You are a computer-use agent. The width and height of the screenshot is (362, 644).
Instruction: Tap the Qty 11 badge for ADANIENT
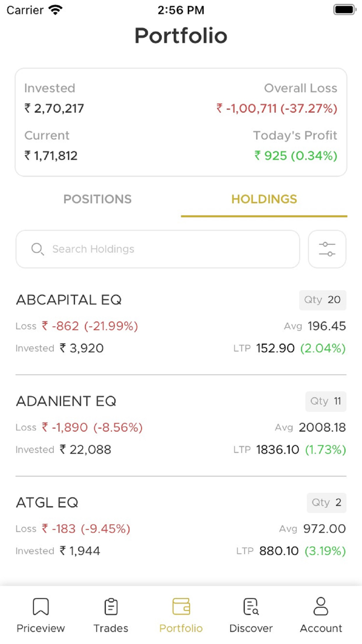click(326, 401)
